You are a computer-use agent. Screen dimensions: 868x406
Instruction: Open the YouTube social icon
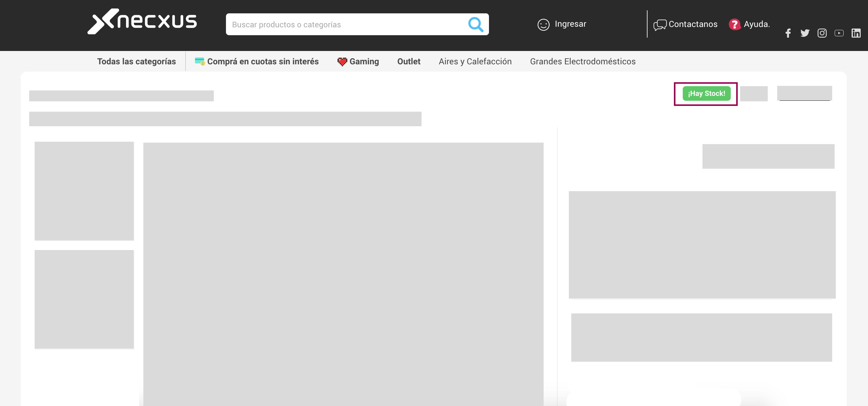(839, 33)
